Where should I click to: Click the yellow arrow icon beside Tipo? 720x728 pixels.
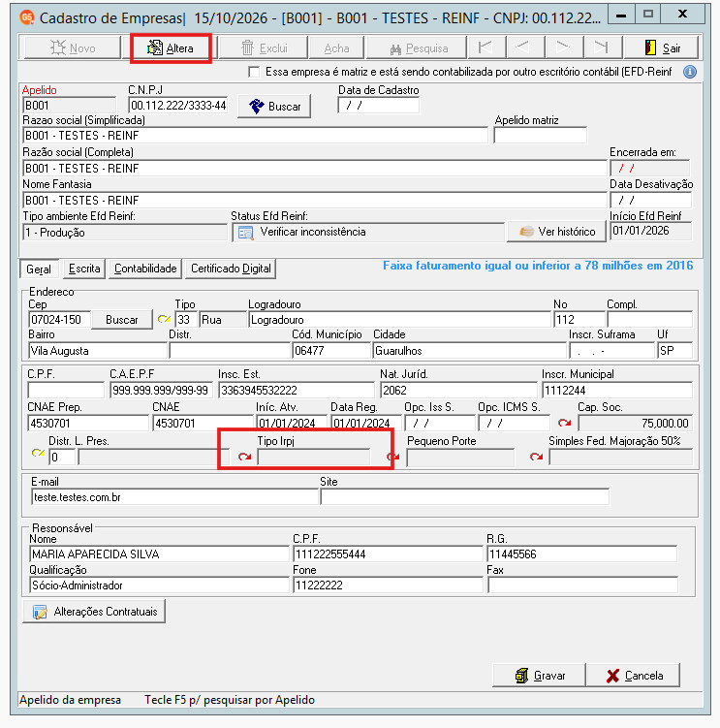[x=164, y=320]
